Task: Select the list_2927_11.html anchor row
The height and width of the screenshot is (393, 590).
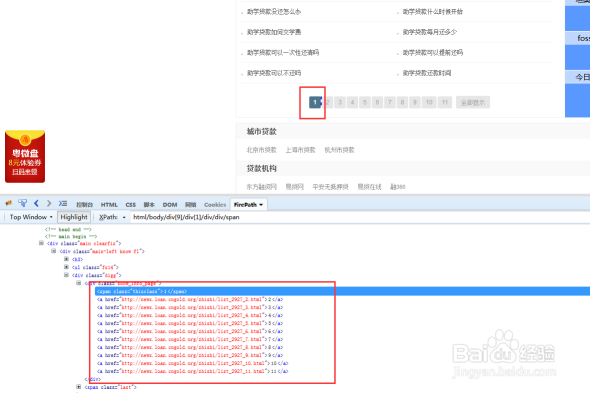Action: pos(193,371)
